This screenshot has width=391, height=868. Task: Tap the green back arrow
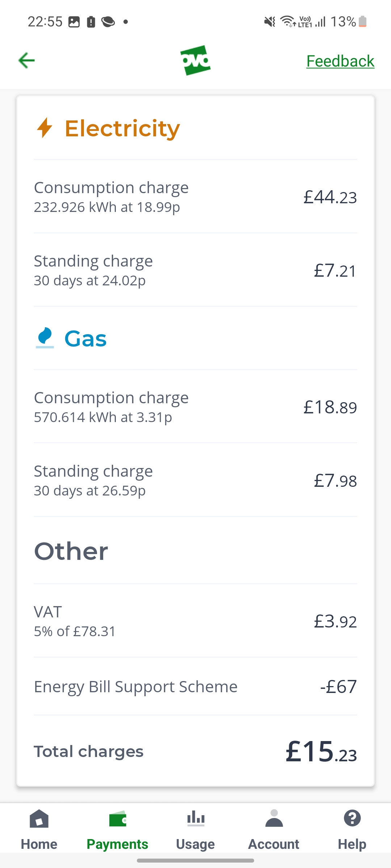click(x=26, y=60)
